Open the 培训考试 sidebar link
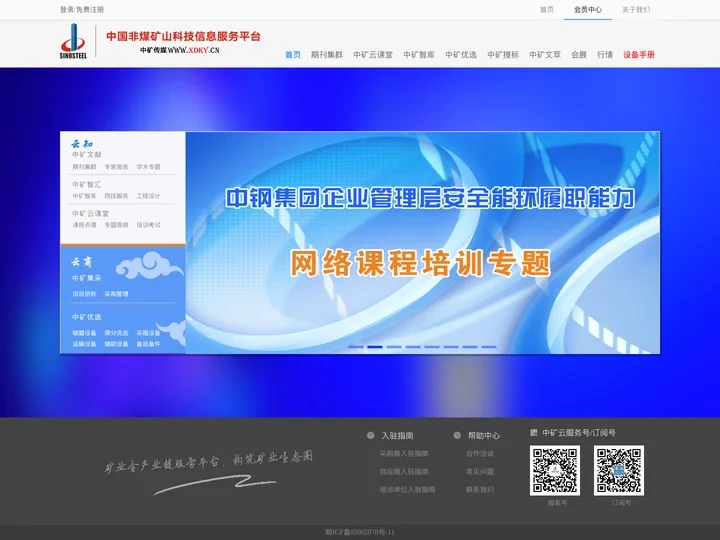Viewport: 720px width, 540px height. 148,225
